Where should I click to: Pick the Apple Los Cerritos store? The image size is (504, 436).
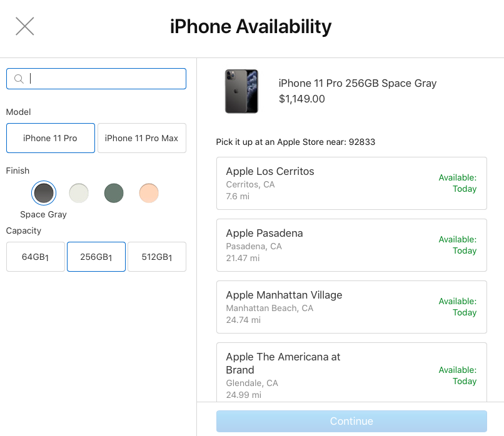(351, 183)
